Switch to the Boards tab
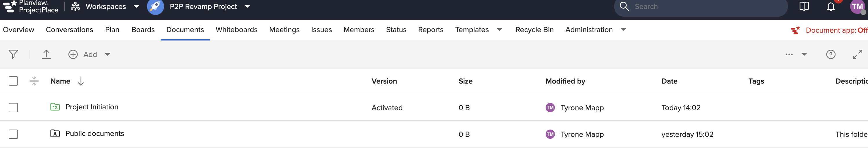This screenshot has width=868, height=155. [143, 30]
